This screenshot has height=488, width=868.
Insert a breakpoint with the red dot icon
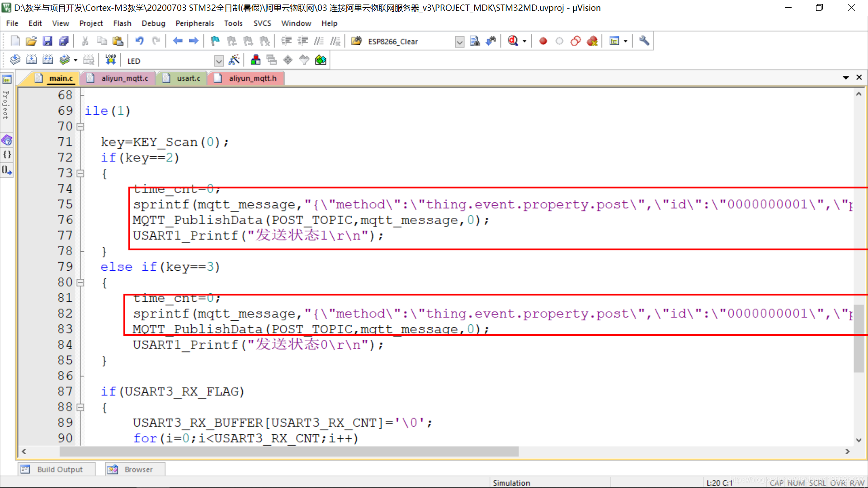tap(543, 41)
